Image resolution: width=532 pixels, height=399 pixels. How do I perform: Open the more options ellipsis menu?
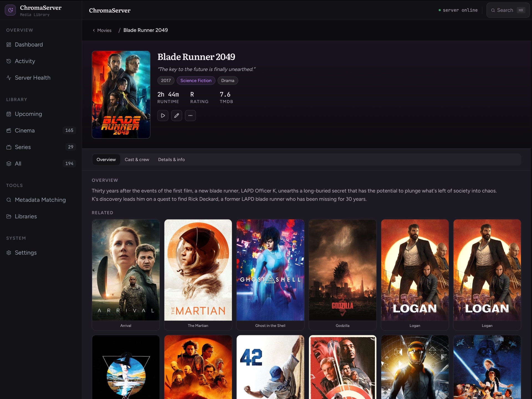tap(190, 116)
